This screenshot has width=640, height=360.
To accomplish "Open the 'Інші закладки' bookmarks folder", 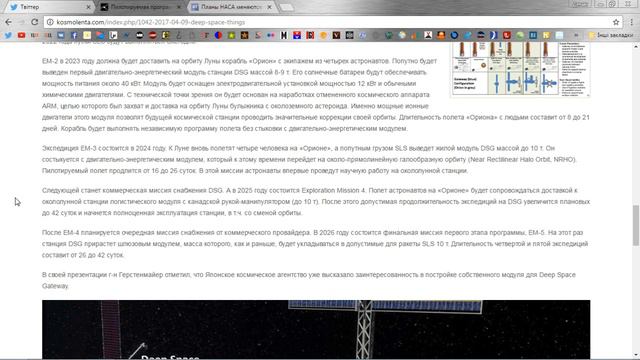I will click(x=611, y=36).
